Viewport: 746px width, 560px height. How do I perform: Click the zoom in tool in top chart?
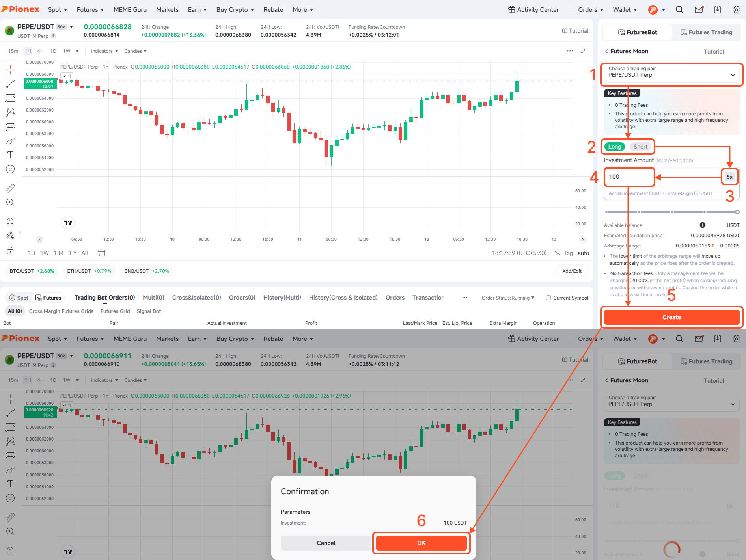(x=10, y=203)
